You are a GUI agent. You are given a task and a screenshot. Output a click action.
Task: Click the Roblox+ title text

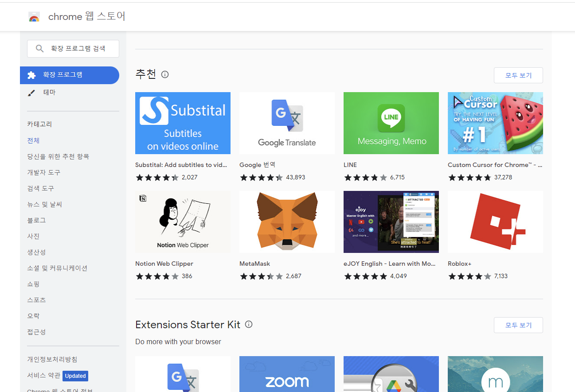(x=460, y=264)
